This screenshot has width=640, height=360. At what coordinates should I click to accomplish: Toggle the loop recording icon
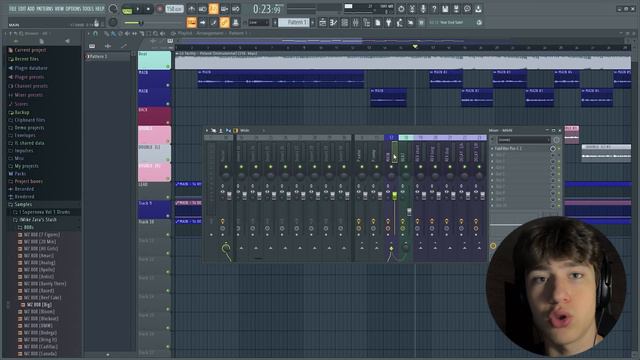(x=236, y=9)
